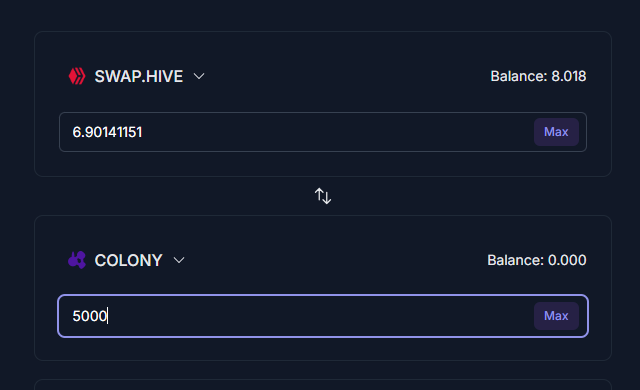Reverse swap direction with up-down arrows icon

(x=323, y=196)
